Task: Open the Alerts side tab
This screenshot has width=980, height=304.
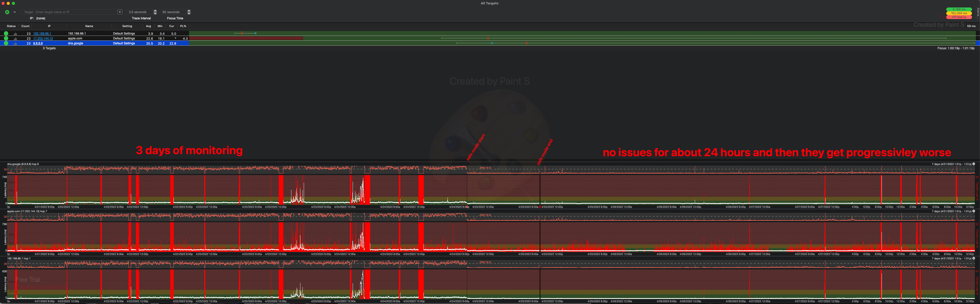Action: (978, 13)
